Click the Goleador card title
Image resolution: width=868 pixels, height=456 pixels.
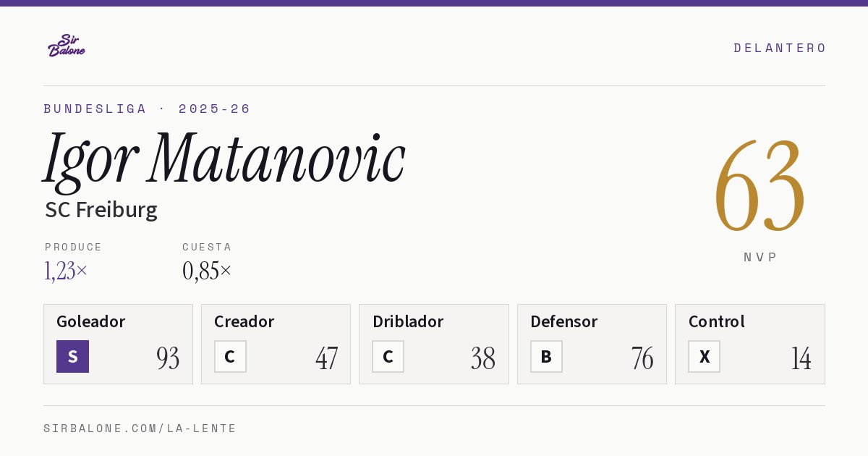pyautogui.click(x=91, y=321)
